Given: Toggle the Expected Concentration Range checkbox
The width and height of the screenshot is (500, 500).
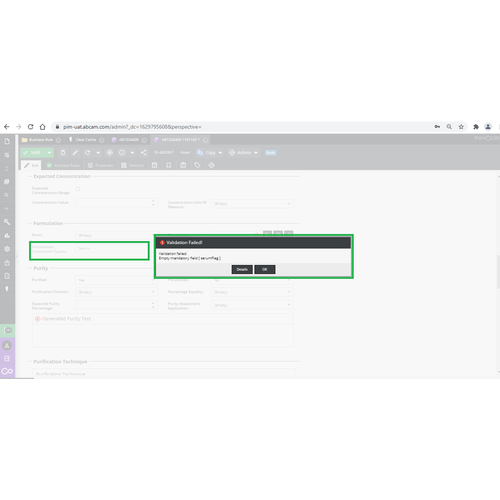Looking at the screenshot, I should tap(78, 189).
